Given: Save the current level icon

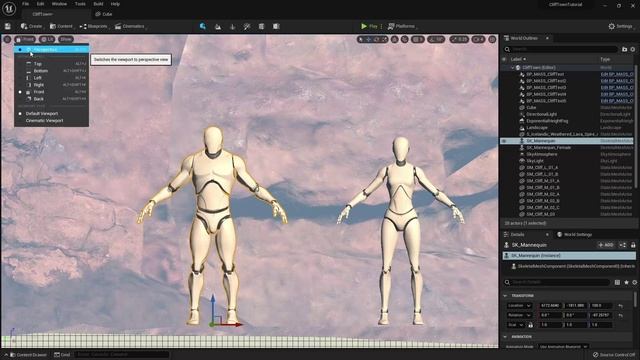Looking at the screenshot, I should 8,26.
